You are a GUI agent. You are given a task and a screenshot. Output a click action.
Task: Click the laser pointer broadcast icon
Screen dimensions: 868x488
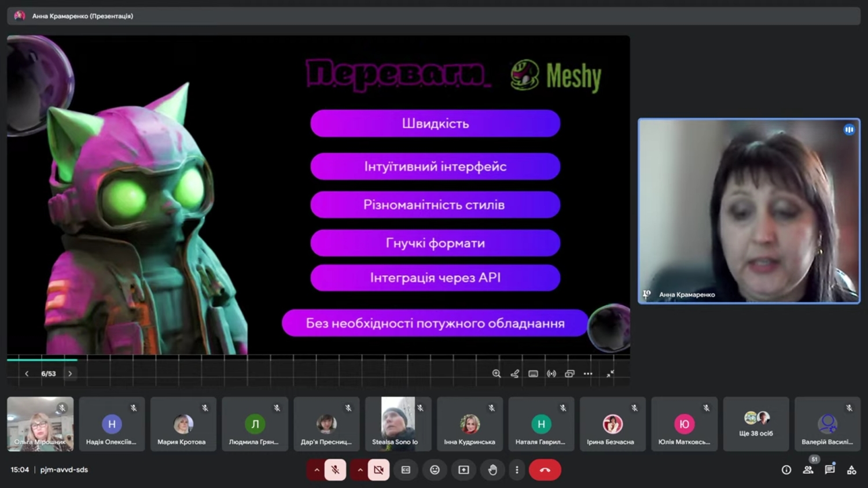click(551, 374)
